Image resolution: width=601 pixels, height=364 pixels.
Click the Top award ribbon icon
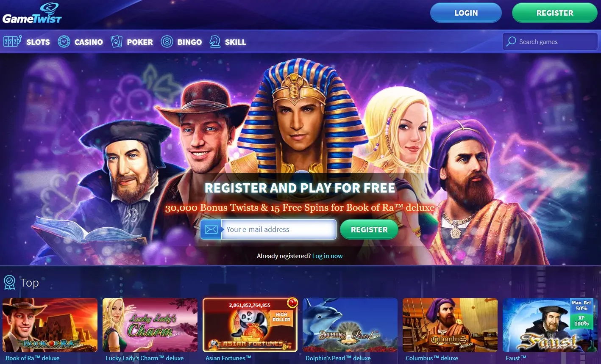[x=9, y=282]
